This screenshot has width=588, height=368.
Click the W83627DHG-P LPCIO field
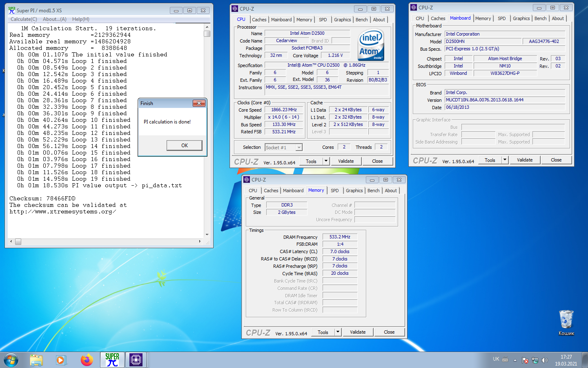pos(505,73)
